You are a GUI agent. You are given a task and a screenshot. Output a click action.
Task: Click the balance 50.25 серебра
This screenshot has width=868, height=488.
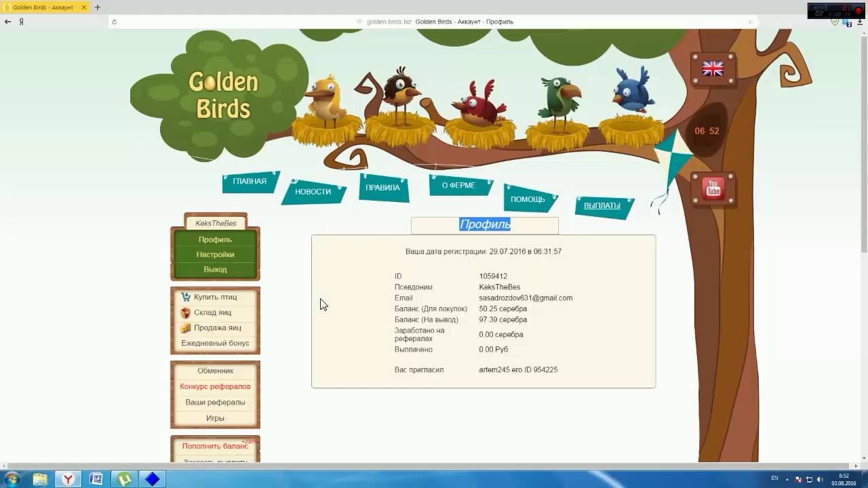point(503,309)
